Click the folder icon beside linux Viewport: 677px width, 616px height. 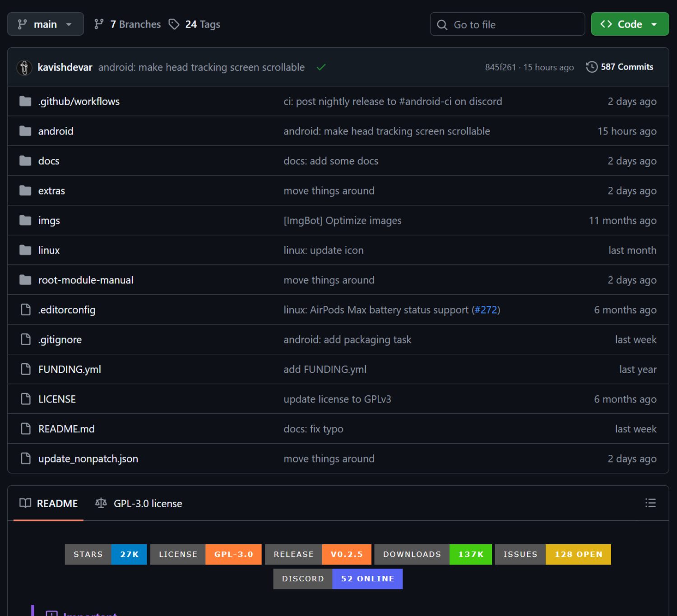pos(25,250)
